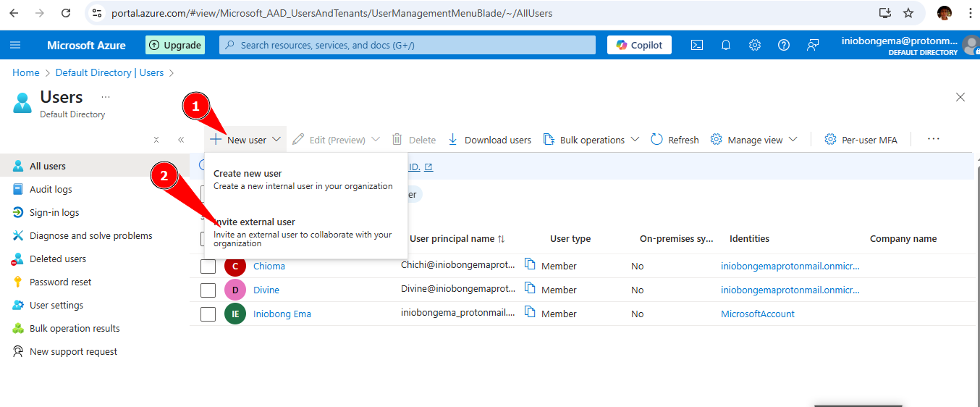Click the account avatar picture

tap(971, 45)
